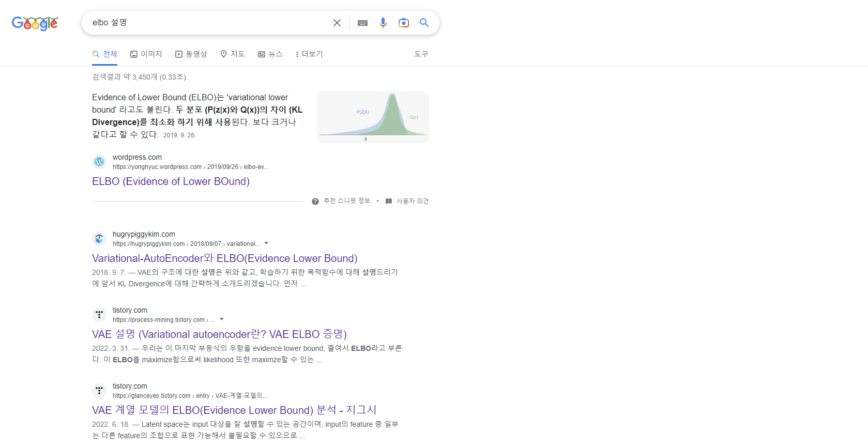Open 'VAE 계열 모델의 ELBO' 분석 result

point(234,410)
